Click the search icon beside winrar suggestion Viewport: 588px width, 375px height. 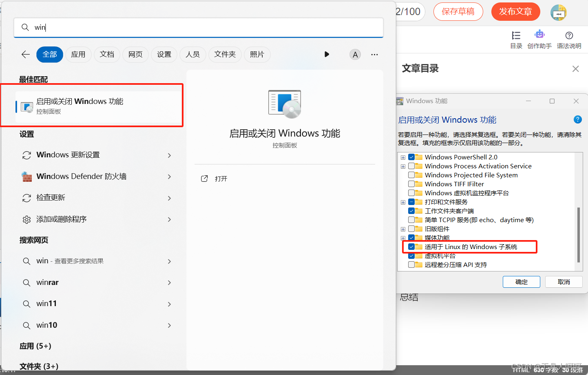click(x=27, y=282)
